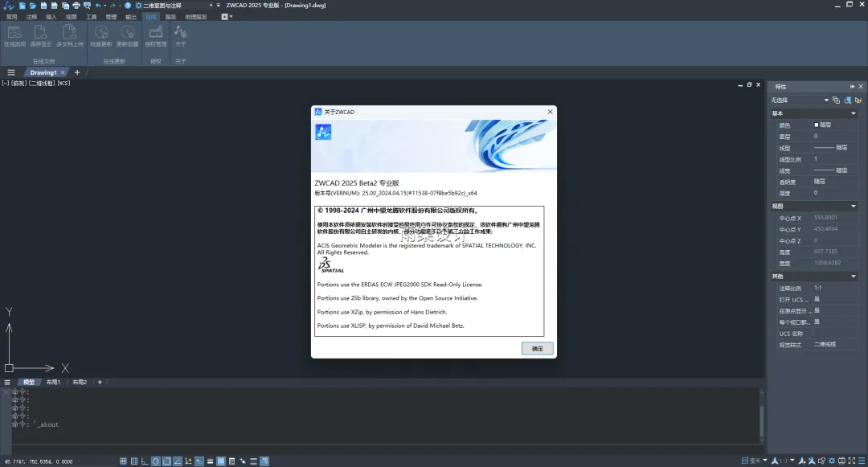Toggle dynamic UCS in status bar
The image size is (868, 467).
pyautogui.click(x=188, y=461)
